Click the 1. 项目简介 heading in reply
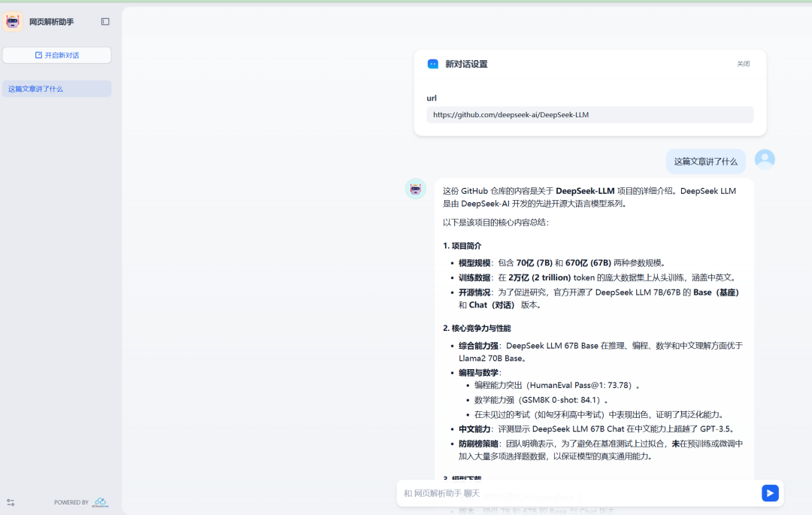Screen dimensions: 812x515 click(462, 246)
